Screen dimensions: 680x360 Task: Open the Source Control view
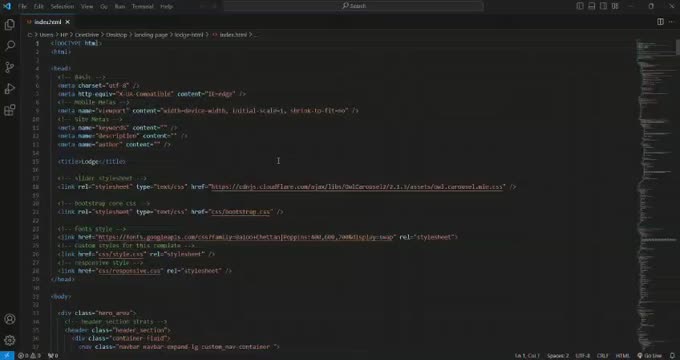click(10, 67)
